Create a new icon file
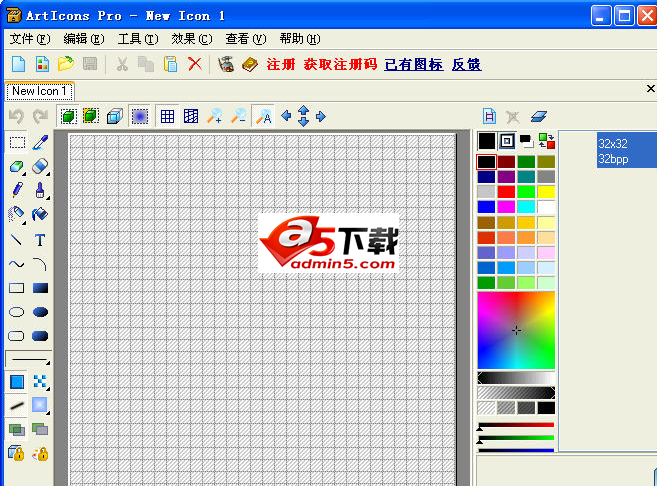Viewport: 657px width, 486px height. [18, 64]
